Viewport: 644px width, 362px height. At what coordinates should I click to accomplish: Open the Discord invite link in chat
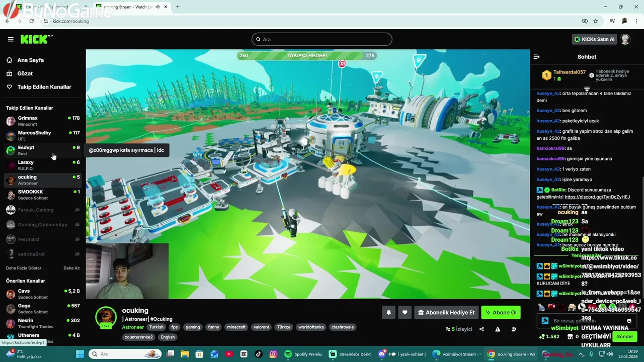click(597, 197)
